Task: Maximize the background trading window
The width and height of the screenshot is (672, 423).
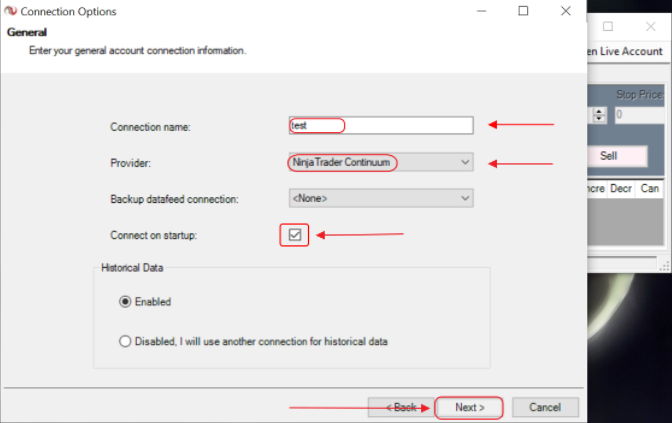Action: [607, 26]
